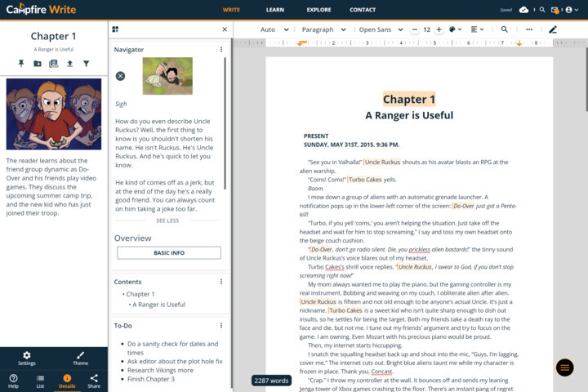Switch to the List tab
Viewport: 588px width, 392px height.
[40, 381]
